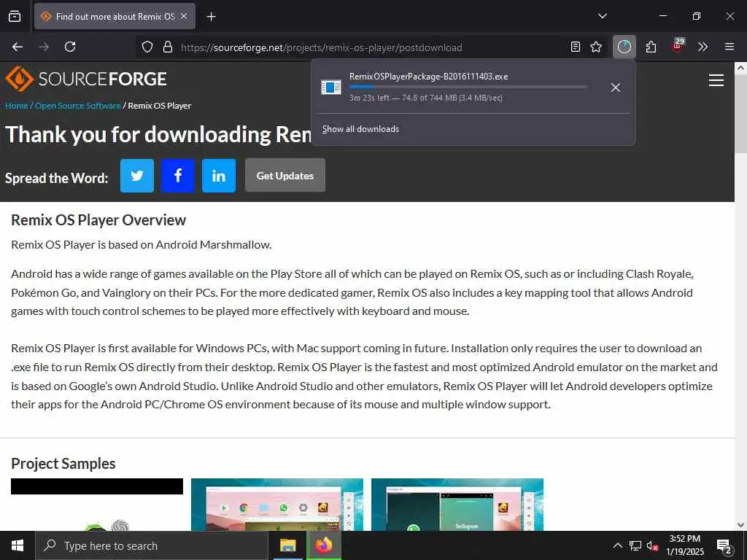Toggle the downloads panel button
Viewport: 747px width, 560px height.
[624, 47]
